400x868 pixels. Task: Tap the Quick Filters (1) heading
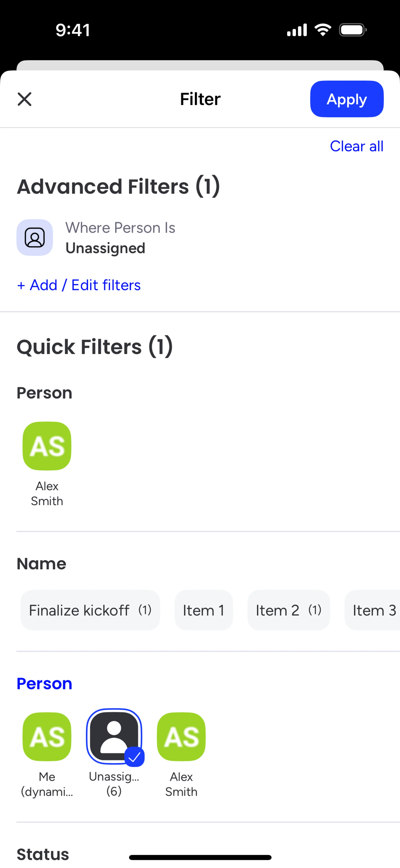pos(95,347)
